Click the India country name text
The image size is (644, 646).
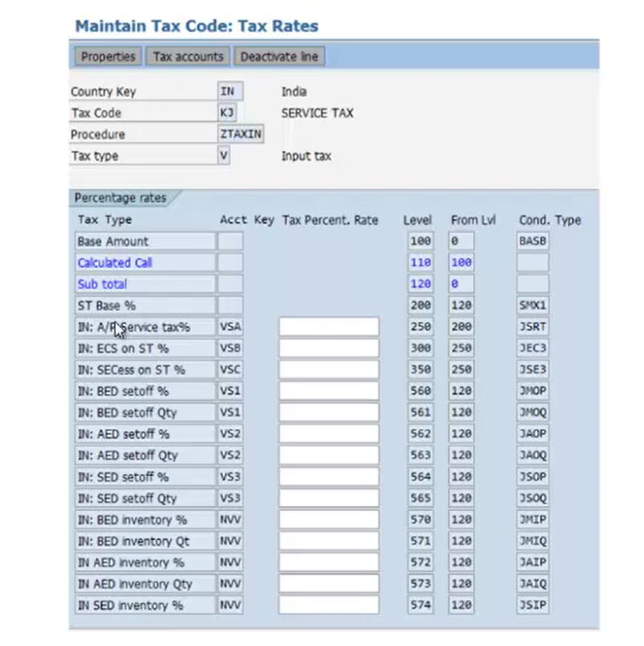tap(294, 91)
